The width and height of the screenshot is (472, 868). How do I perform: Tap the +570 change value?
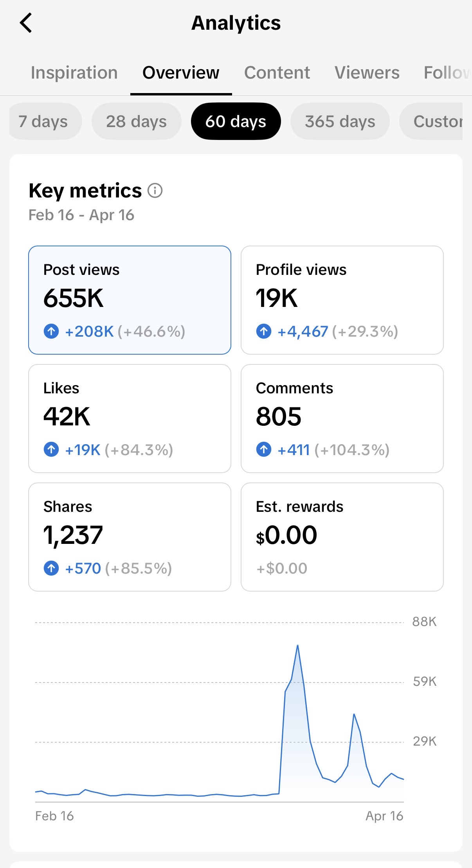pos(83,568)
